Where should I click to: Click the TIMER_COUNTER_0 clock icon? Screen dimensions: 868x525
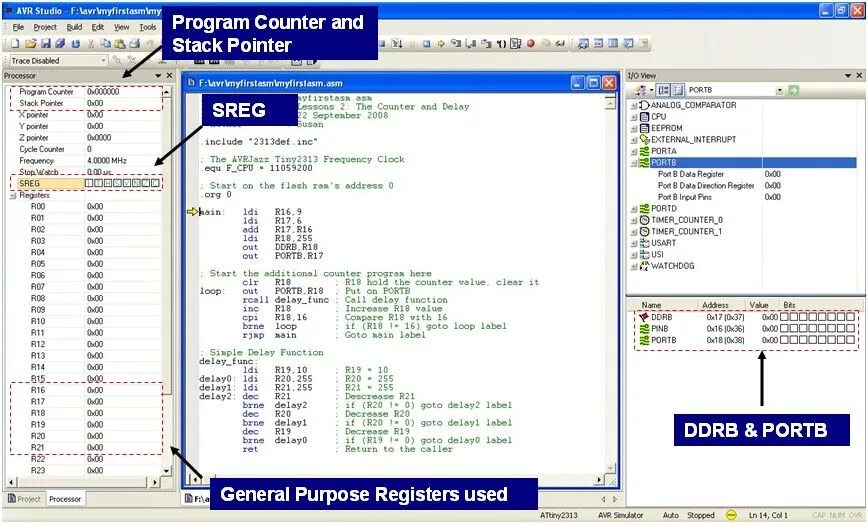coord(644,220)
